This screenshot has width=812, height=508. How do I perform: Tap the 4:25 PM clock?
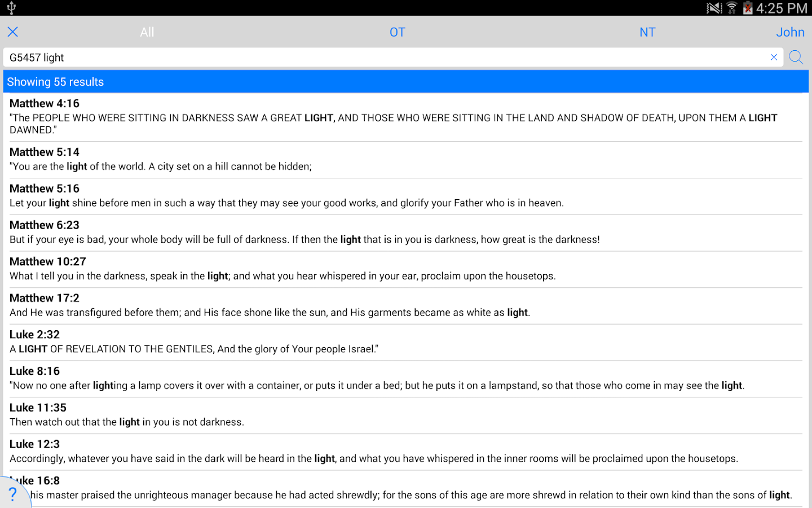(782, 8)
